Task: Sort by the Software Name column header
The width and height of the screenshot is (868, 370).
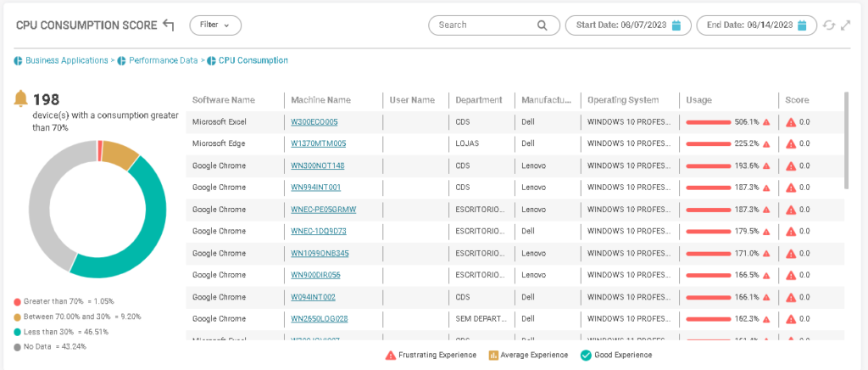Action: (224, 100)
